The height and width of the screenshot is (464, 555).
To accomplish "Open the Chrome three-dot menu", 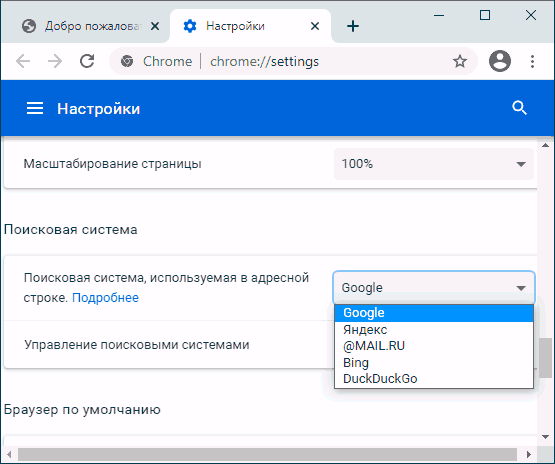I will (x=532, y=61).
